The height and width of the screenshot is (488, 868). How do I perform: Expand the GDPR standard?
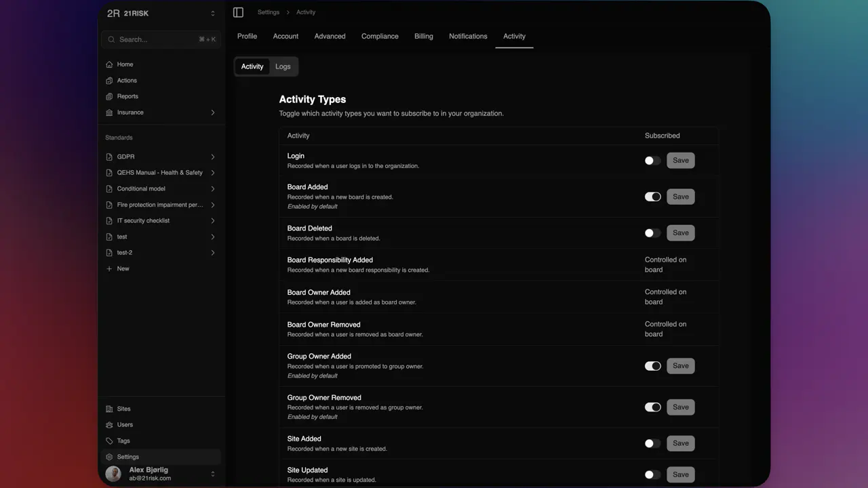tap(212, 157)
